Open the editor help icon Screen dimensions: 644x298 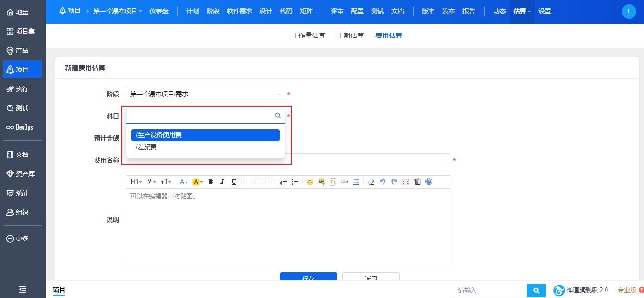point(429,182)
